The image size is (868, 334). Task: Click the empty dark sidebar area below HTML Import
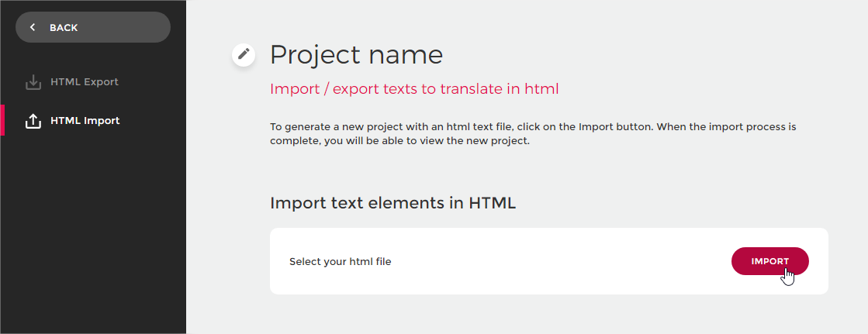93,232
